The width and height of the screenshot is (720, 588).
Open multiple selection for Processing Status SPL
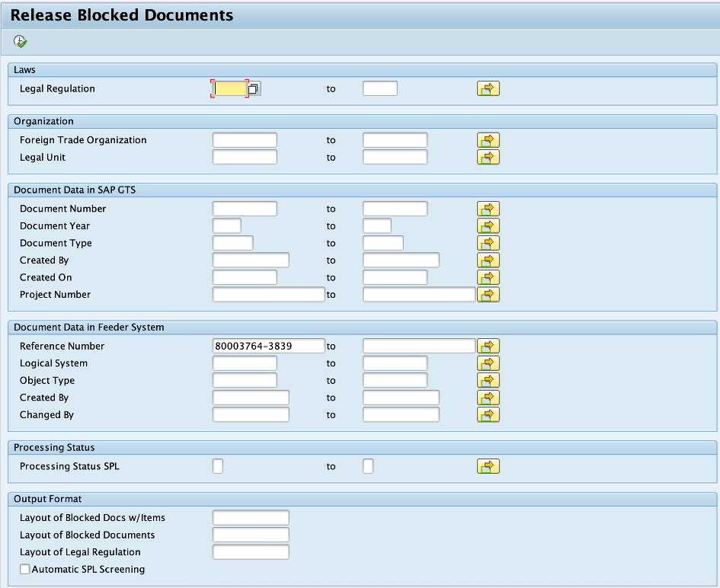point(488,466)
